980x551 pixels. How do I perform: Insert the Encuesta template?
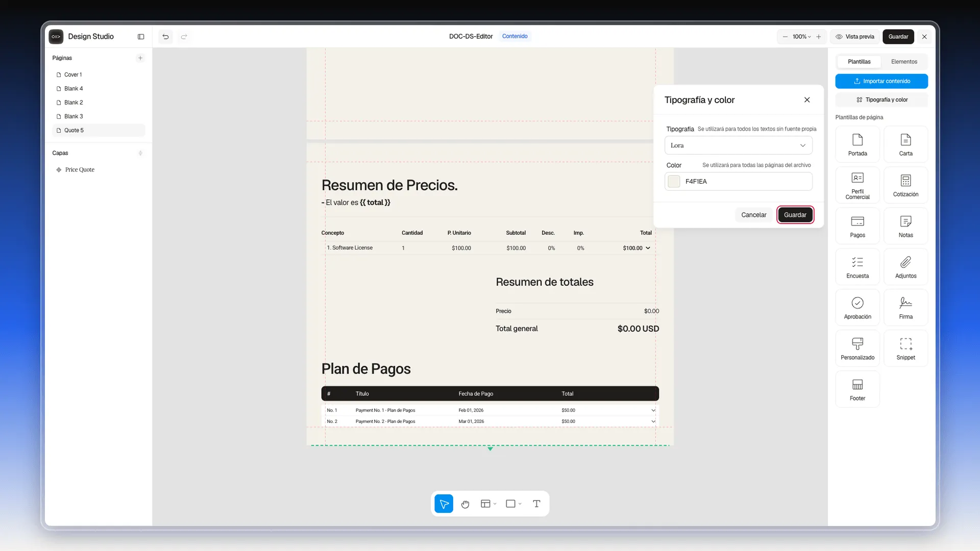point(857,267)
